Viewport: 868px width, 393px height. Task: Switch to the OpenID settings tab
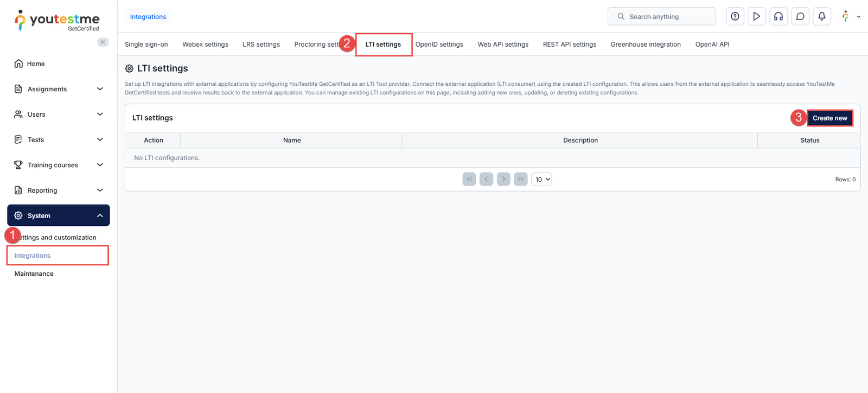click(x=439, y=45)
